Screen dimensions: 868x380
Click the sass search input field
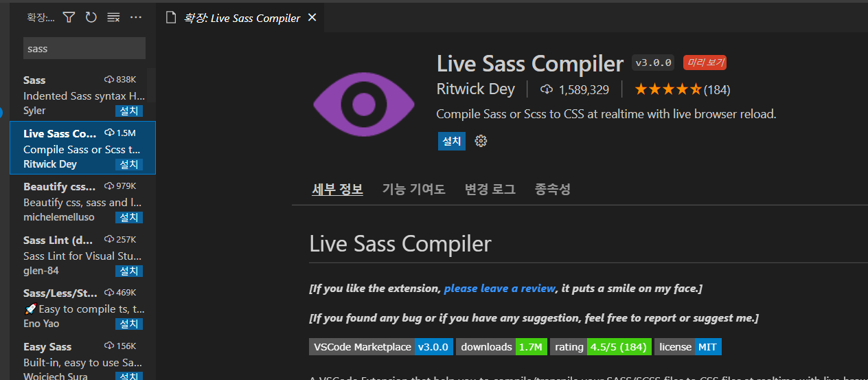[x=84, y=48]
